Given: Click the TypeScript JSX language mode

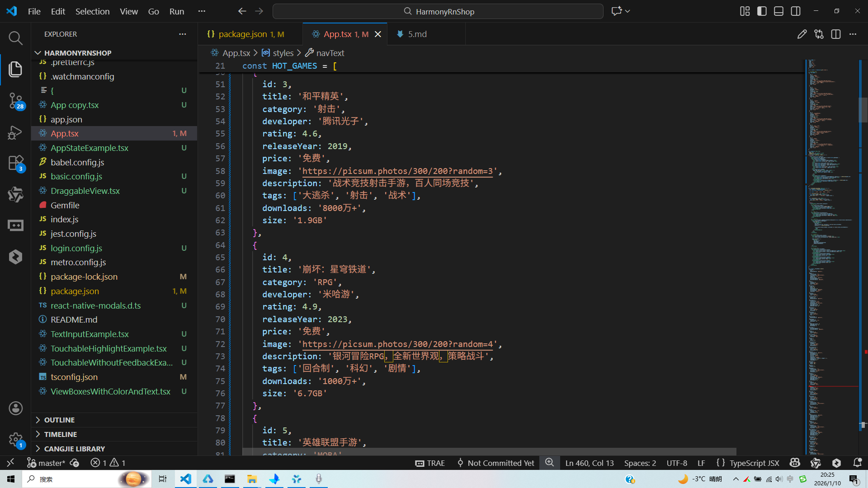Looking at the screenshot, I should pos(754,463).
